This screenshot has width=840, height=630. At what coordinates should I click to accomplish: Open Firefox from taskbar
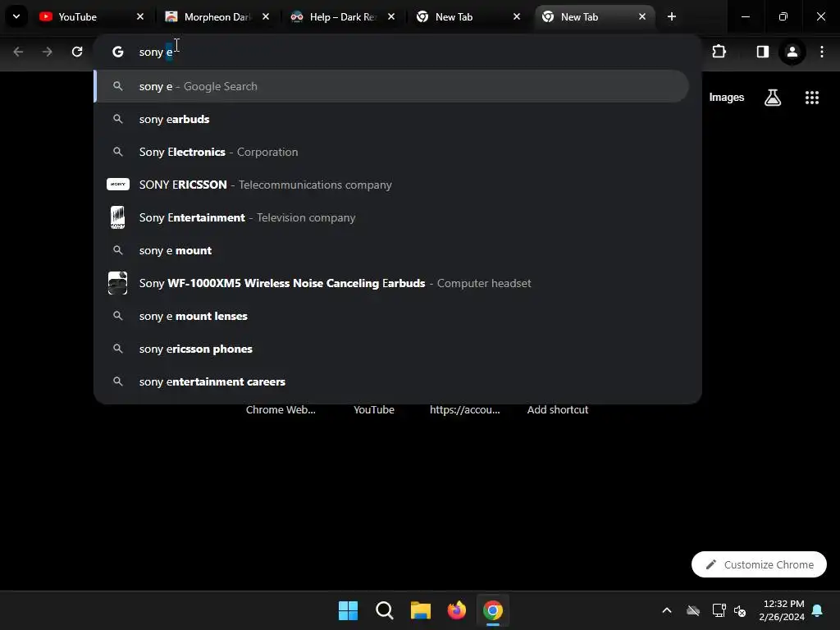tap(457, 610)
